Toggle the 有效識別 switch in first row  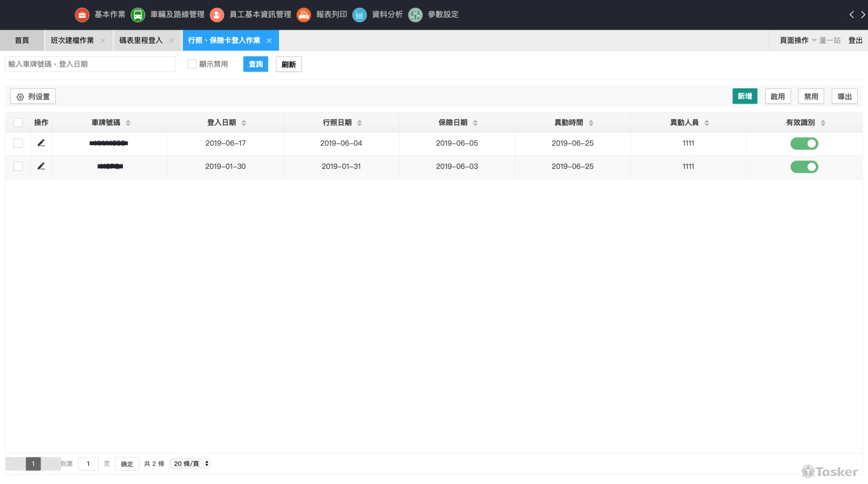click(x=804, y=143)
